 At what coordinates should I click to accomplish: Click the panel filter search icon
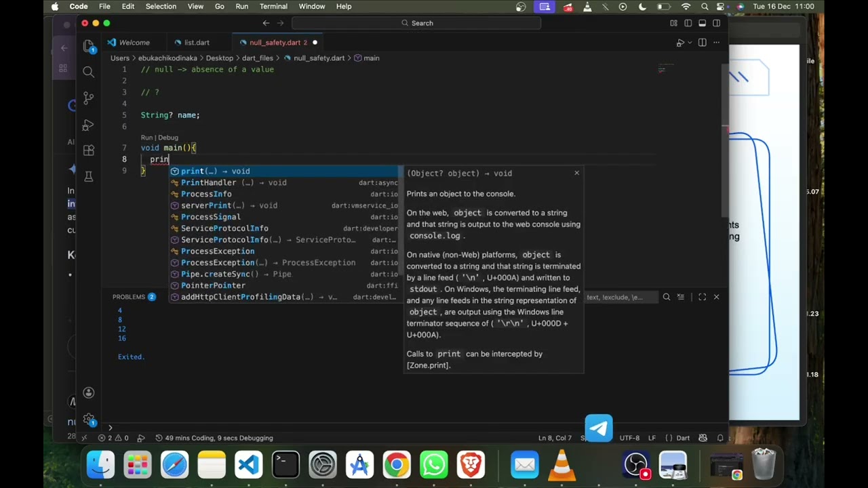click(667, 297)
